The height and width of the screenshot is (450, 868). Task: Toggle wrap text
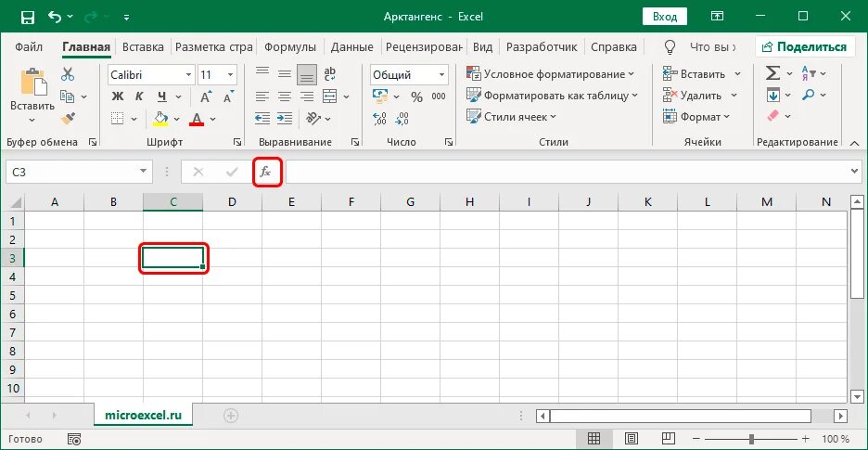pyautogui.click(x=330, y=73)
